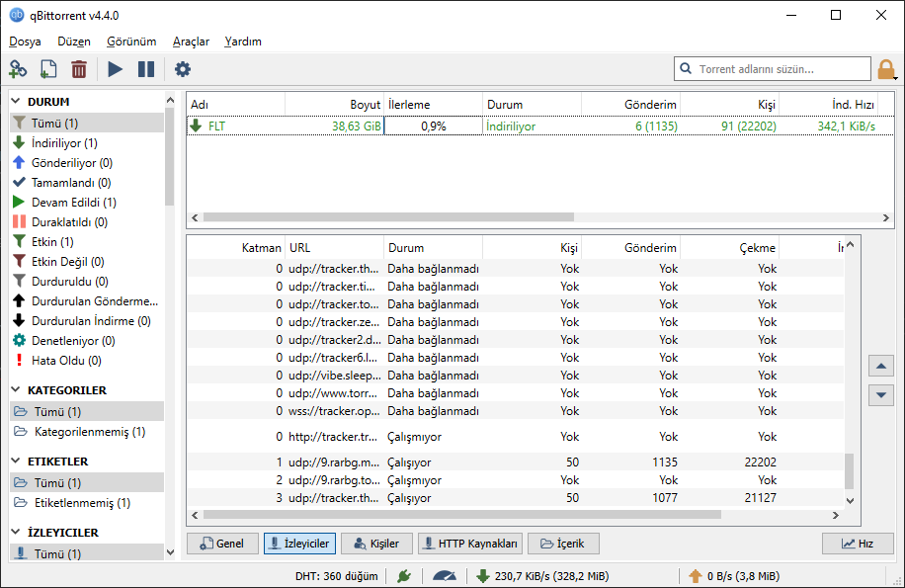Viewport: 905px width, 588px height.
Task: Toggle alternative speed limits speedometer icon
Action: [445, 576]
